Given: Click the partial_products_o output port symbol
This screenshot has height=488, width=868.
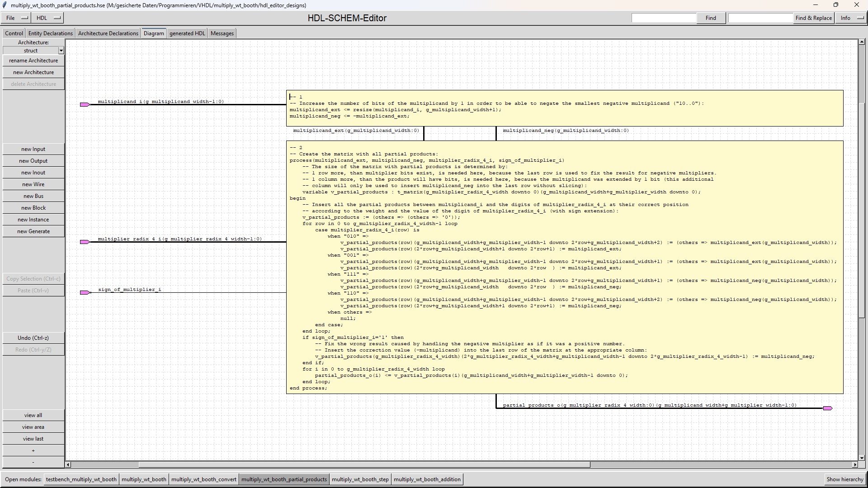Looking at the screenshot, I should point(827,408).
